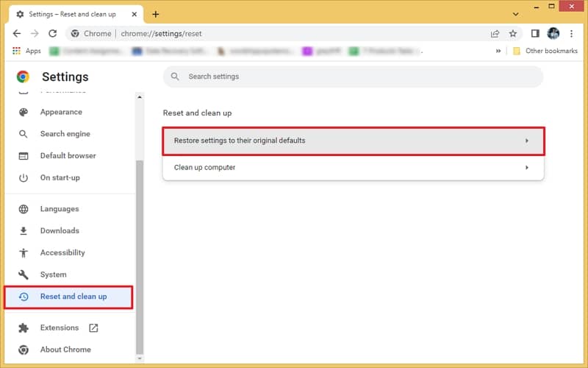Click sidebar scroll up arrow

click(x=140, y=97)
